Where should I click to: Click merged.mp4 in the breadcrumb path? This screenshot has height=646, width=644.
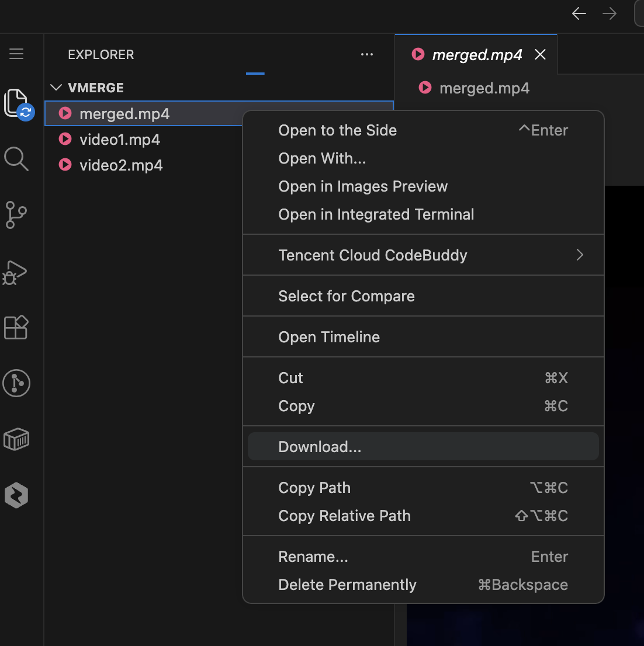[x=484, y=88]
